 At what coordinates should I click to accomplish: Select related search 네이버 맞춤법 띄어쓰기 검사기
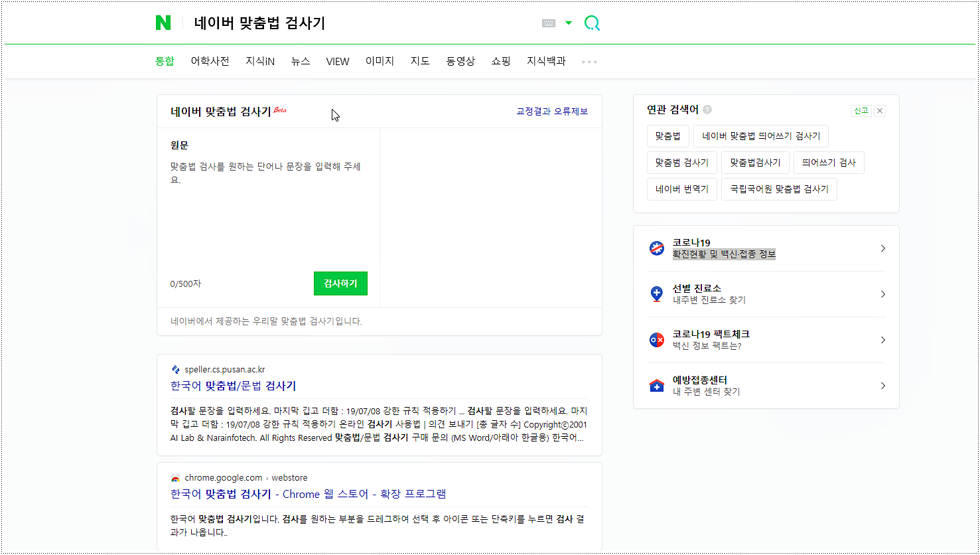[x=761, y=136]
